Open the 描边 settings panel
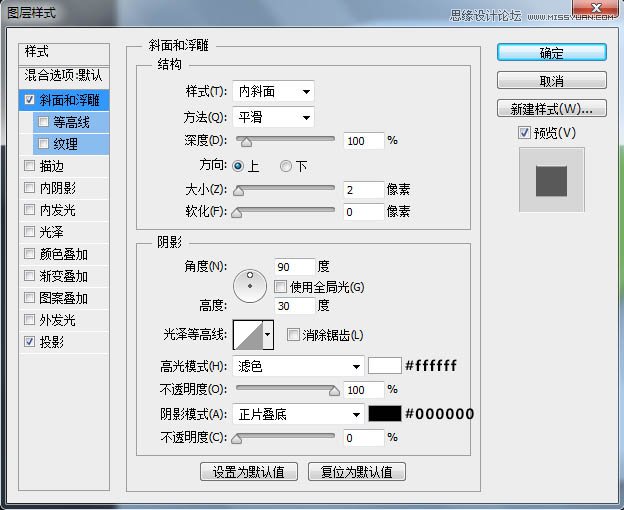This screenshot has height=510, width=624. tap(52, 166)
